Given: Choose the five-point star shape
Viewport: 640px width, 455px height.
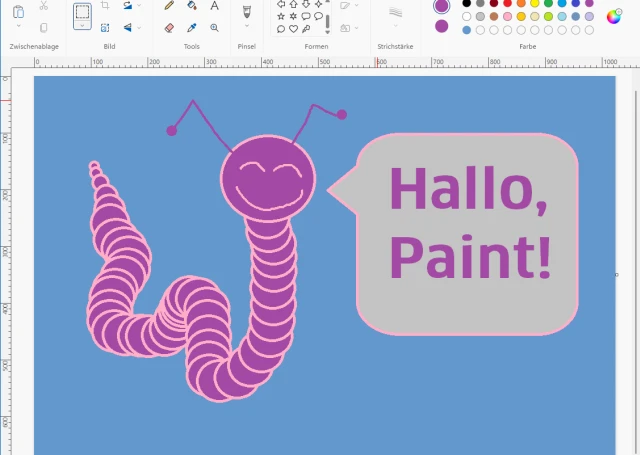Looking at the screenshot, I should pyautogui.click(x=281, y=16).
